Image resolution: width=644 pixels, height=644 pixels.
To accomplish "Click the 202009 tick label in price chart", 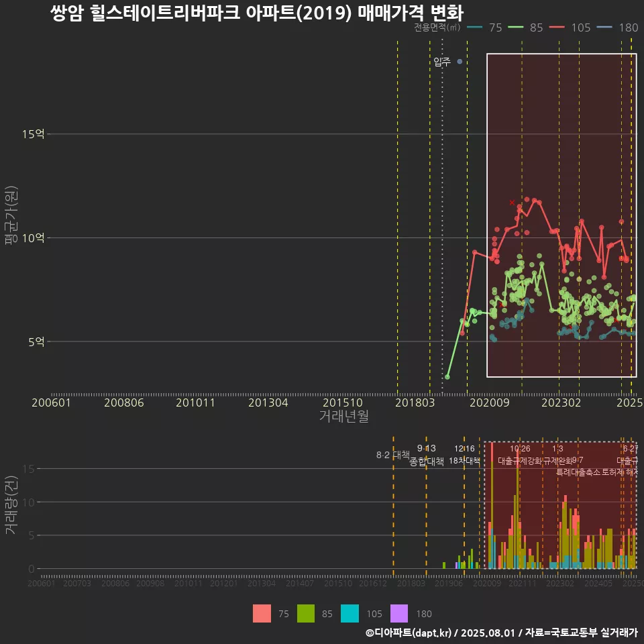I will click(489, 402).
